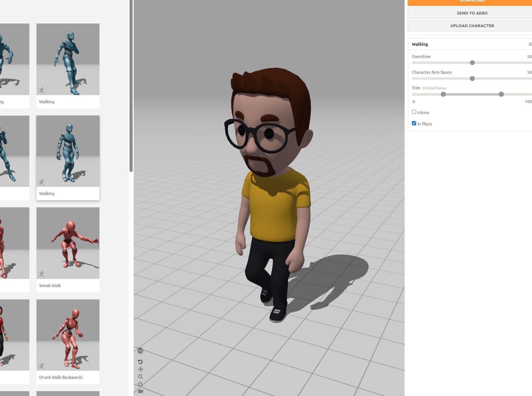Screen dimensions: 532x396
Task: Click the 'Character Arm-Space' label
Action: [432, 72]
